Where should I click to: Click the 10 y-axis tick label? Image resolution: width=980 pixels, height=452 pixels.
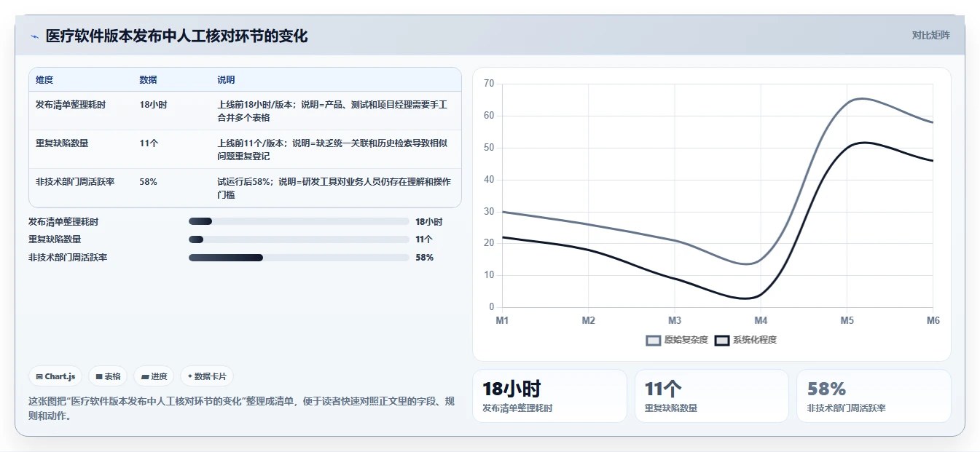(x=489, y=275)
